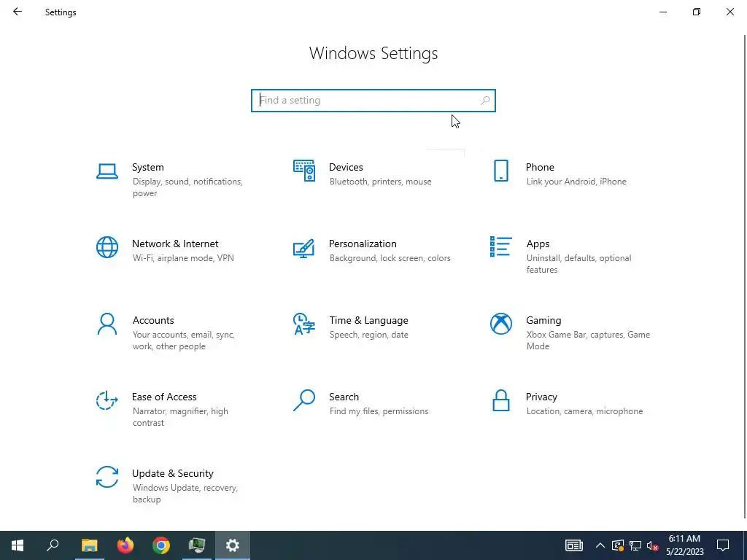Click the Settings window vertical scrollbar

pos(745,276)
